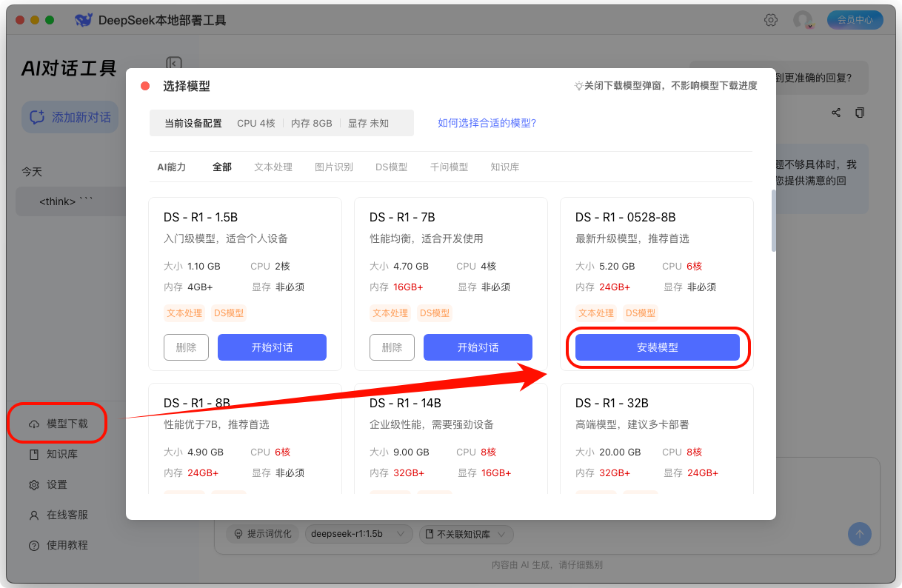This screenshot has height=588, width=902.
Task: Open settings via the title bar gear icon
Action: pos(771,20)
